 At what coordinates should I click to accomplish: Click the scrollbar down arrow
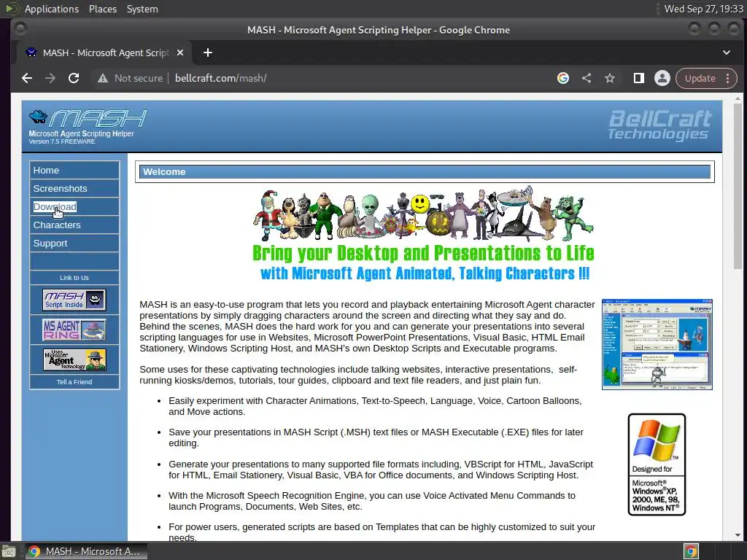click(x=738, y=535)
